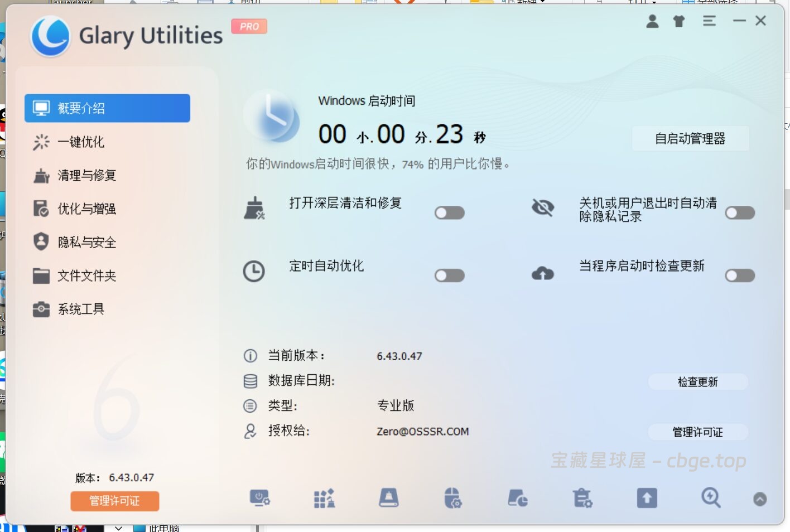Screen dimensions: 790x532
Task: Open the upward arrow updater icon
Action: click(647, 498)
